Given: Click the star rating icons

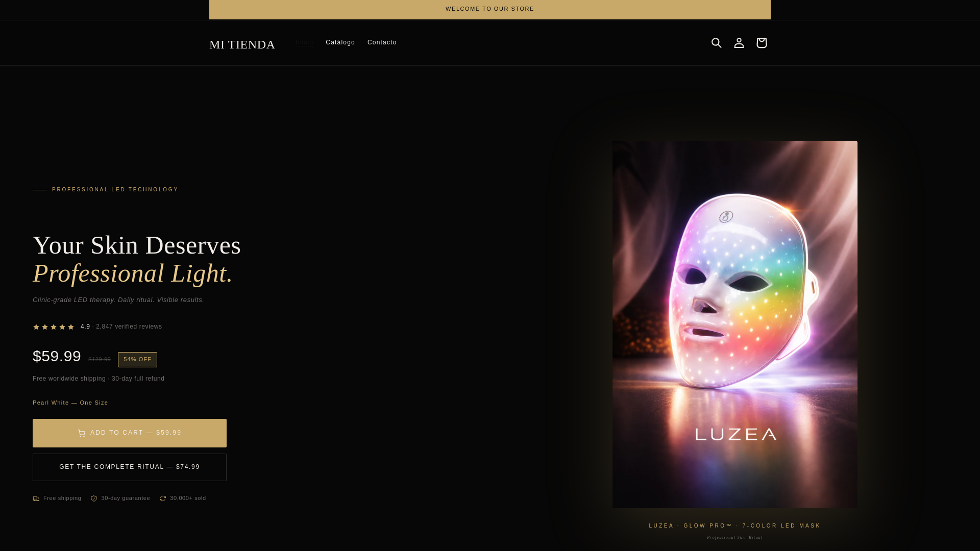Looking at the screenshot, I should [x=54, y=327].
